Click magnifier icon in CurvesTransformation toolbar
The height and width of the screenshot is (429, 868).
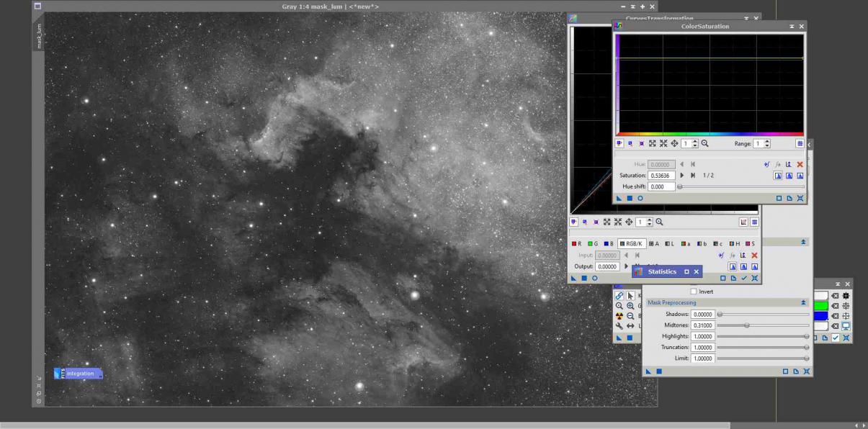[659, 222]
